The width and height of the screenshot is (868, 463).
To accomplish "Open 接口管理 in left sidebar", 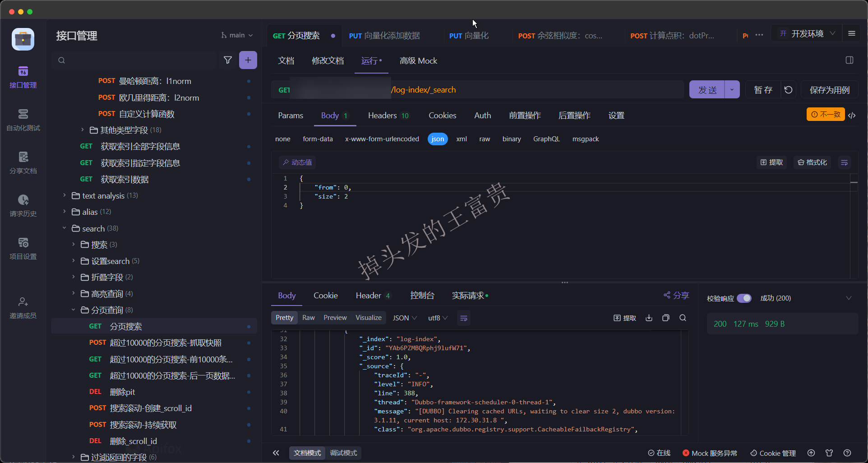I will click(23, 77).
